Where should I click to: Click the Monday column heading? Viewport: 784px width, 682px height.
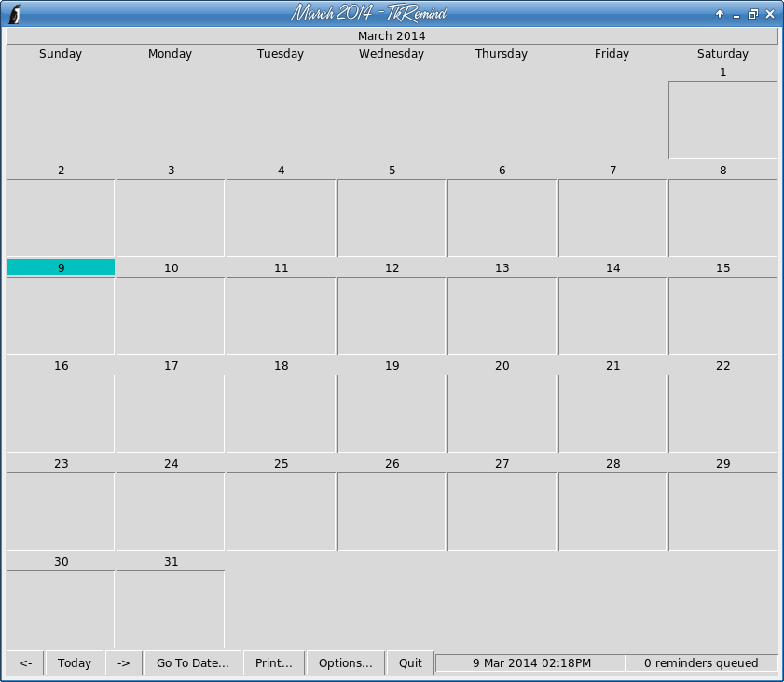tap(170, 53)
